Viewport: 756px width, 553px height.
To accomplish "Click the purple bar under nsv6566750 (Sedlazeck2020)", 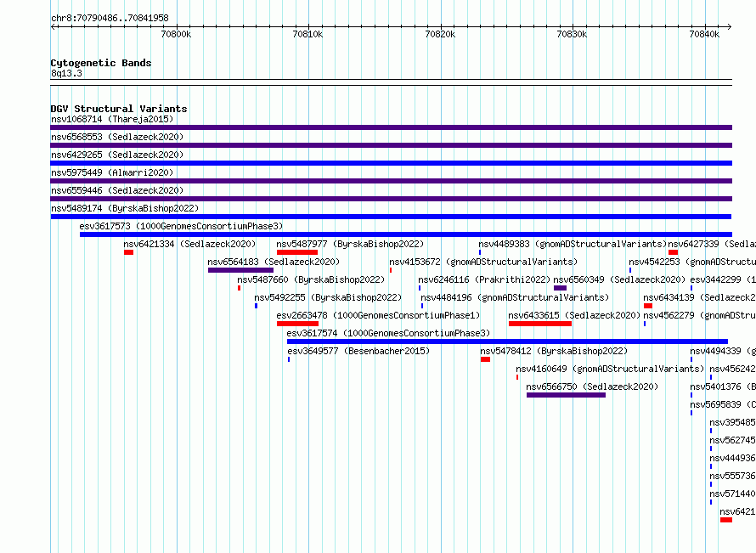I will [x=566, y=395].
